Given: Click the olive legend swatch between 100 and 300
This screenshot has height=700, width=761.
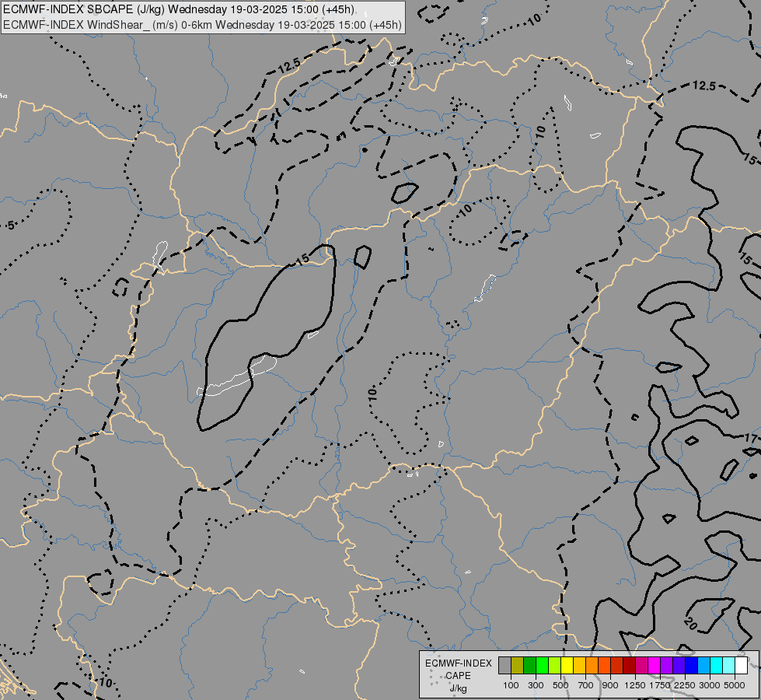Looking at the screenshot, I should [518, 666].
